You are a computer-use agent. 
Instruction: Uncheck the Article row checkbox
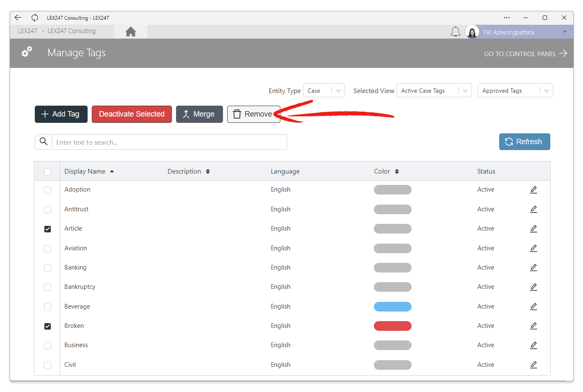(47, 229)
